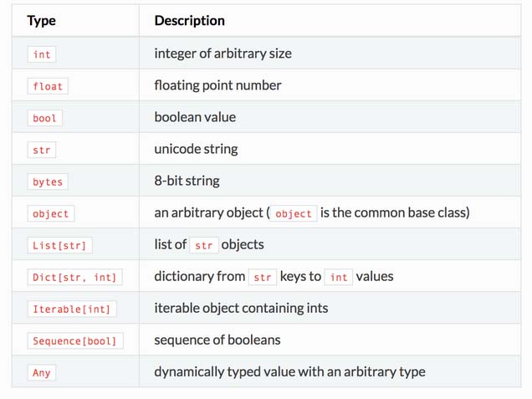
Task: Click the text 'integer of arbitrary size'
Action: (223, 54)
